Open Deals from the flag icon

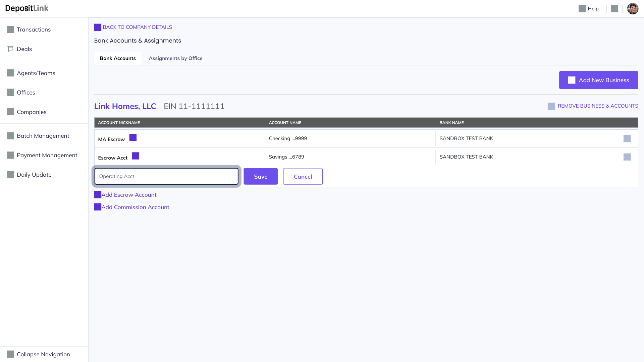tap(10, 49)
